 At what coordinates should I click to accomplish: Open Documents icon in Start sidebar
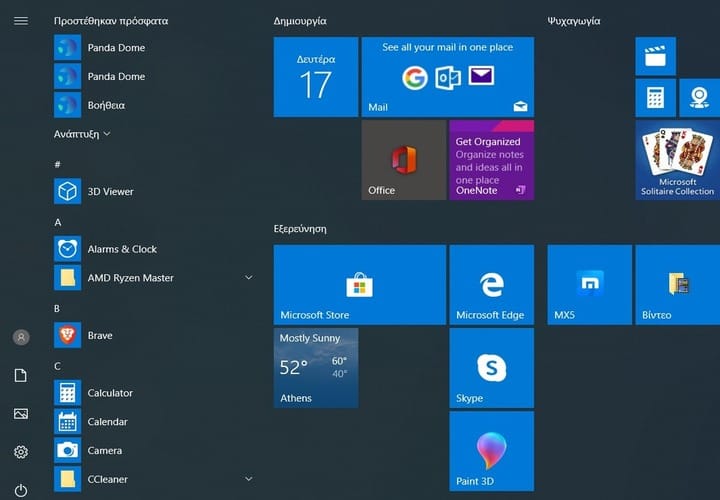point(21,375)
